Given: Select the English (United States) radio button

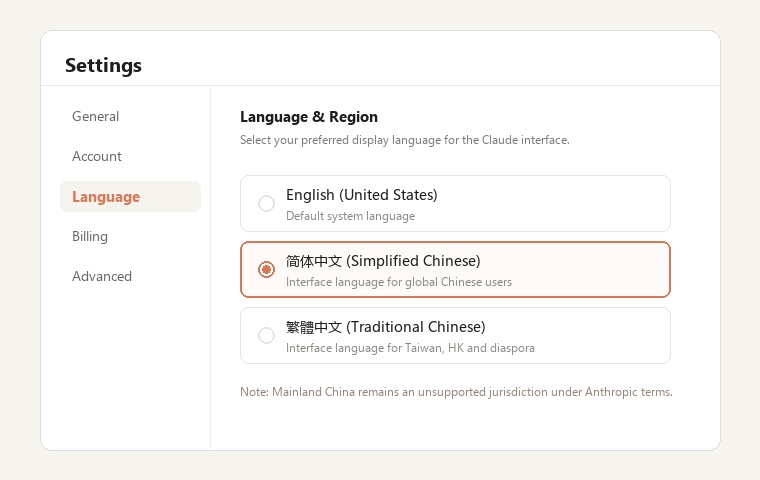Looking at the screenshot, I should [266, 204].
